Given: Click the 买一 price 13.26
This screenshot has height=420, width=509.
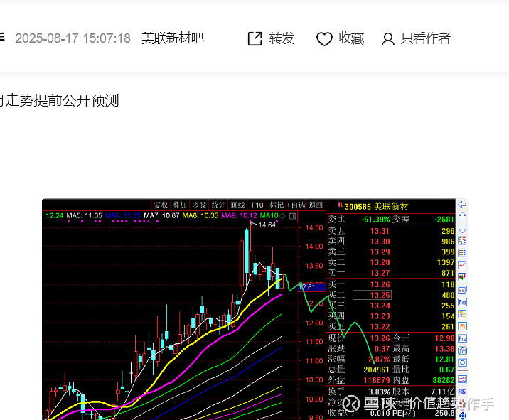Looking at the screenshot, I should (x=380, y=285).
